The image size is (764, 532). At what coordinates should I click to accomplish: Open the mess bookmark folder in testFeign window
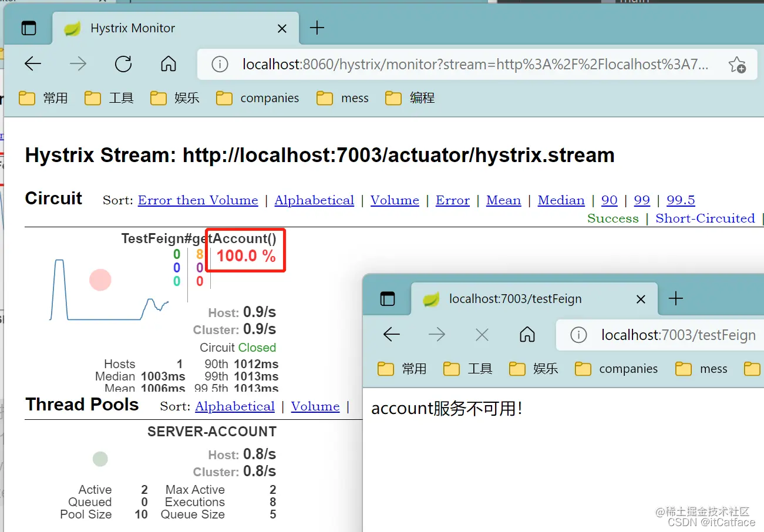[701, 369]
